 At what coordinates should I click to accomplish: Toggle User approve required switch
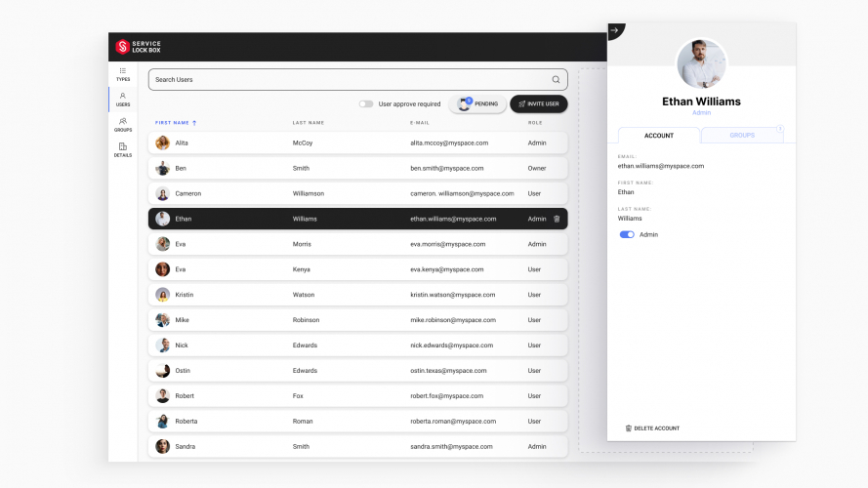[x=365, y=103]
